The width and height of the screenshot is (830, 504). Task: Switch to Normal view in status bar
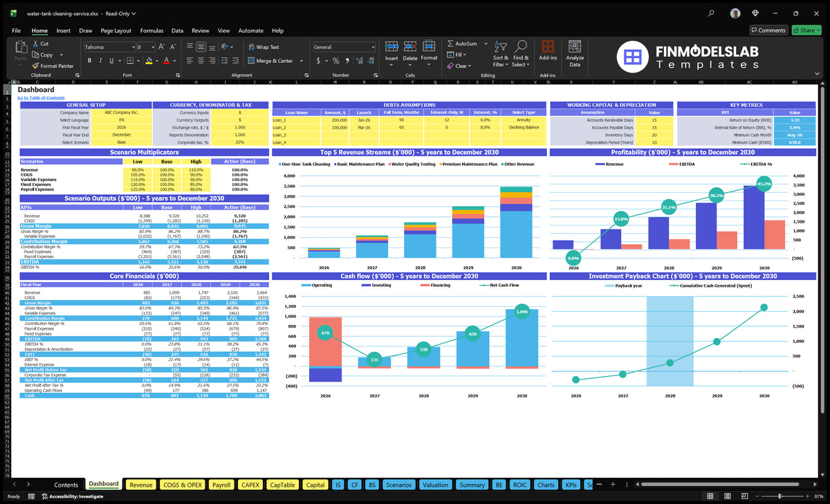(x=710, y=496)
